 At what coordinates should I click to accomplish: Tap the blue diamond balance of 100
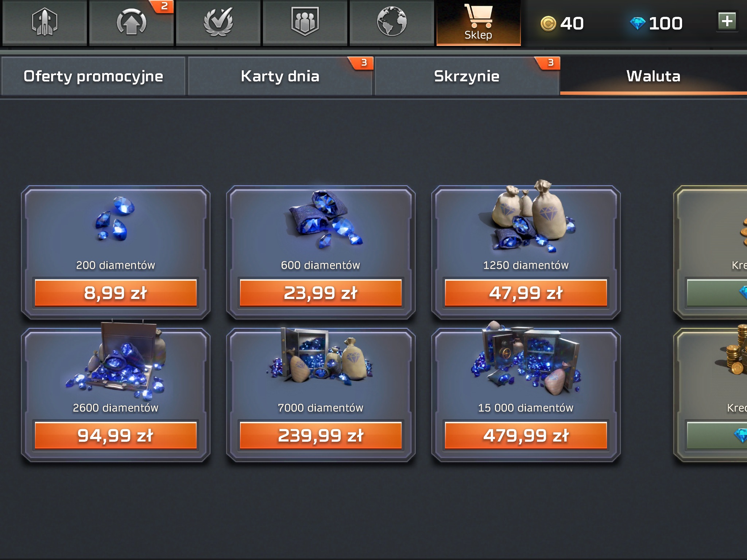coord(656,23)
